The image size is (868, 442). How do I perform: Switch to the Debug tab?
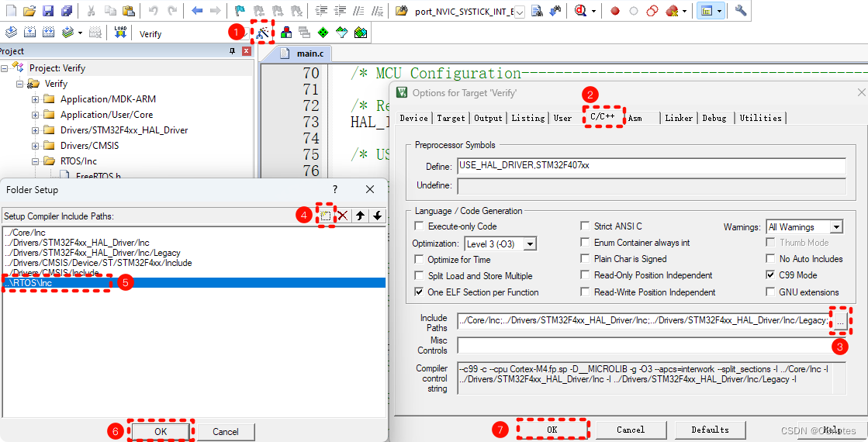point(714,118)
